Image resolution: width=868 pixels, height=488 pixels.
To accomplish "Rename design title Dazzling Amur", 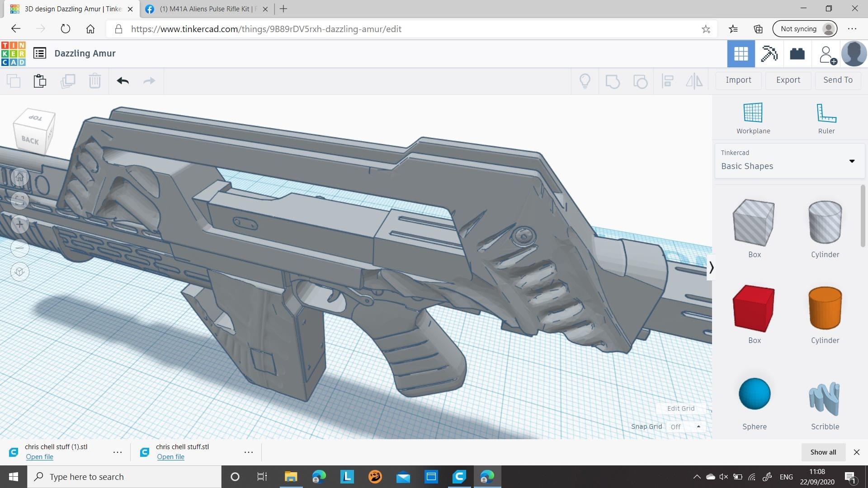I will coord(85,53).
